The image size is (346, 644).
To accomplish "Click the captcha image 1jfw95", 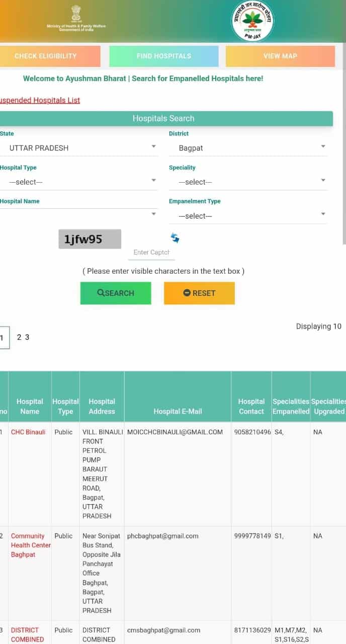I will (90, 239).
